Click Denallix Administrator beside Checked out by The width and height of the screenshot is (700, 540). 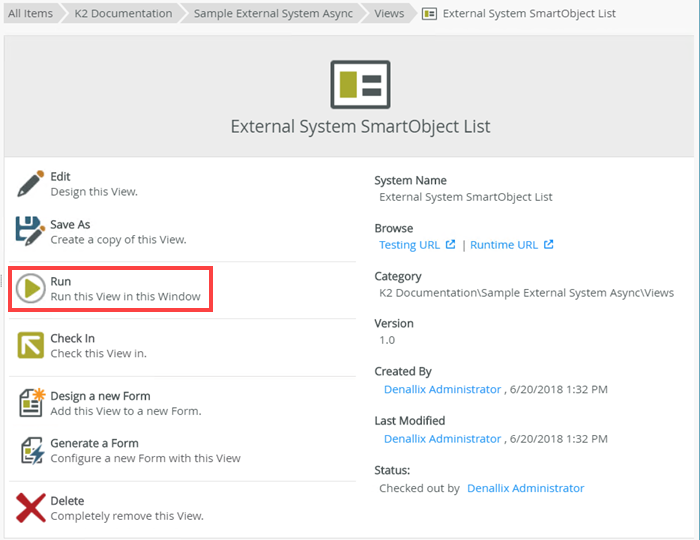click(x=525, y=488)
